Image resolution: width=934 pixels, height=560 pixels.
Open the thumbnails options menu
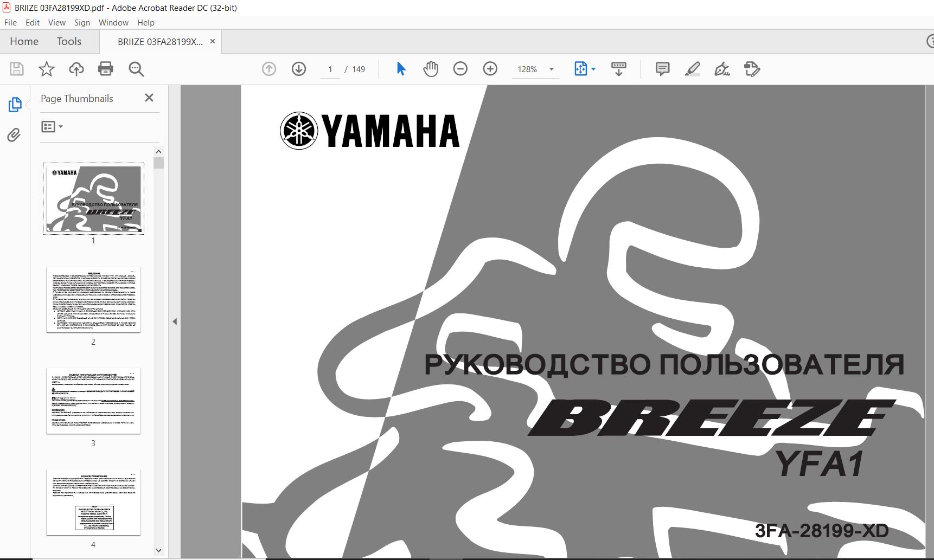click(52, 126)
